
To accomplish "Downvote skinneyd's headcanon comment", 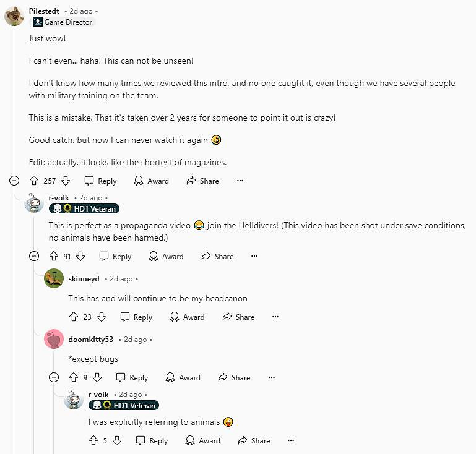I will pos(102,317).
